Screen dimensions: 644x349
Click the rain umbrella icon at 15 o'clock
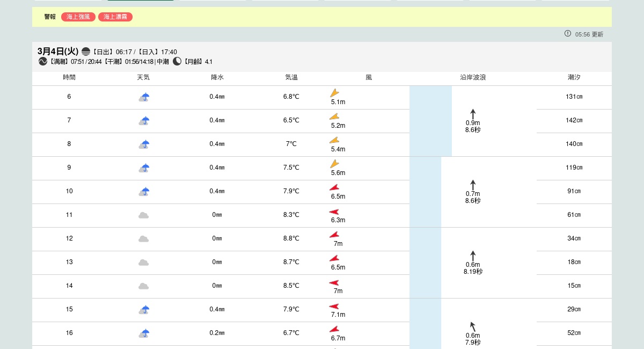[144, 310]
